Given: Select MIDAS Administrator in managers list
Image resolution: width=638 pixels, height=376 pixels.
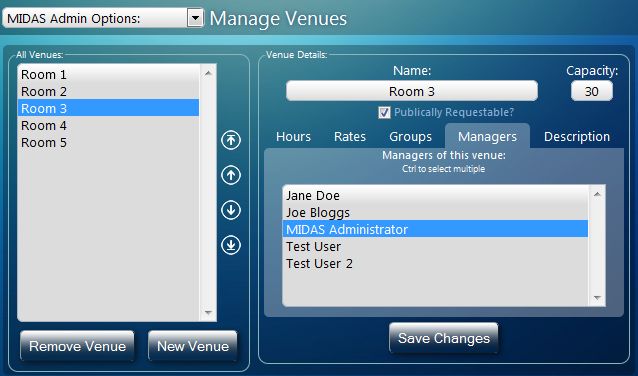Looking at the screenshot, I should [435, 229].
